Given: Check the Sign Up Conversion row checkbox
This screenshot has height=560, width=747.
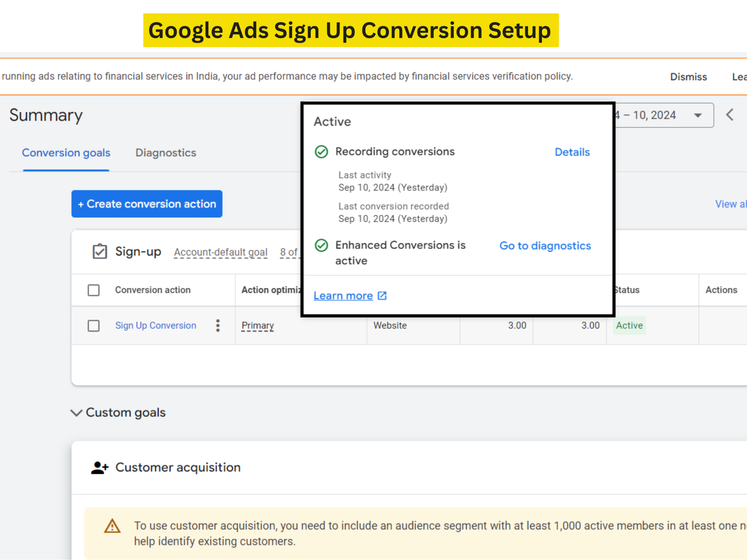Looking at the screenshot, I should click(x=94, y=326).
